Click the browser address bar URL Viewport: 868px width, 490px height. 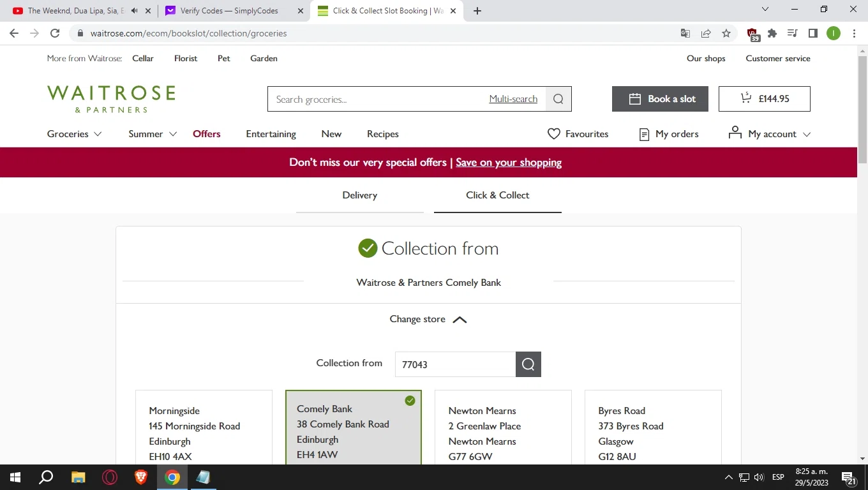coord(188,33)
